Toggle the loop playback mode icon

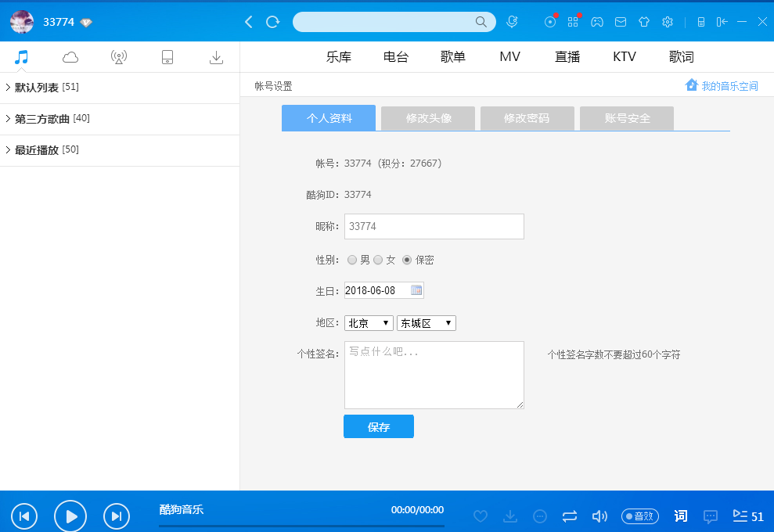(x=570, y=516)
